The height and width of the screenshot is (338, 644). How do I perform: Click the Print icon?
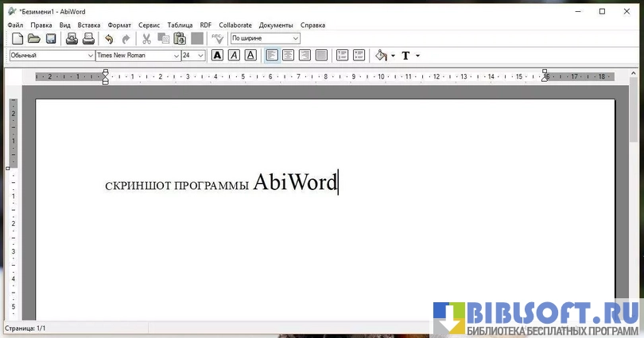72,38
